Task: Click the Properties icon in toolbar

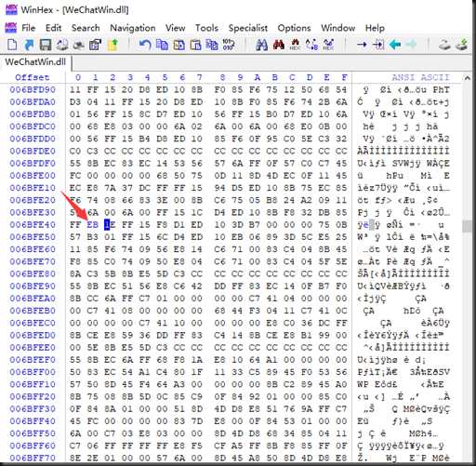Action: pos(95,45)
